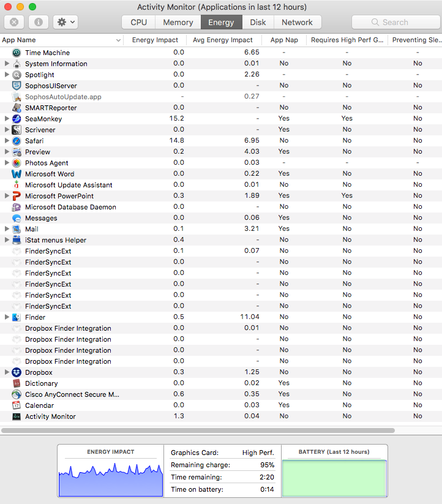
Task: Sort by App Name column header
Action: [x=61, y=40]
